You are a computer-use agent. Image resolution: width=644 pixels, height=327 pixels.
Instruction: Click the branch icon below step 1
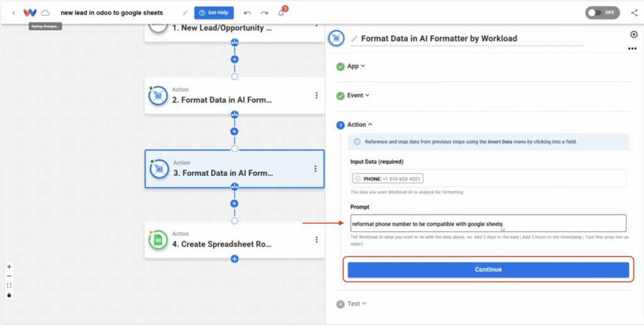[235, 42]
